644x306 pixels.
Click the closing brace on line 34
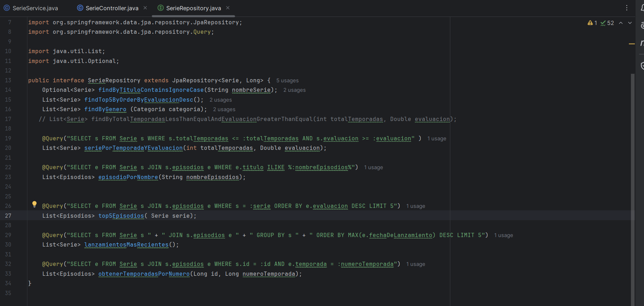click(x=30, y=283)
